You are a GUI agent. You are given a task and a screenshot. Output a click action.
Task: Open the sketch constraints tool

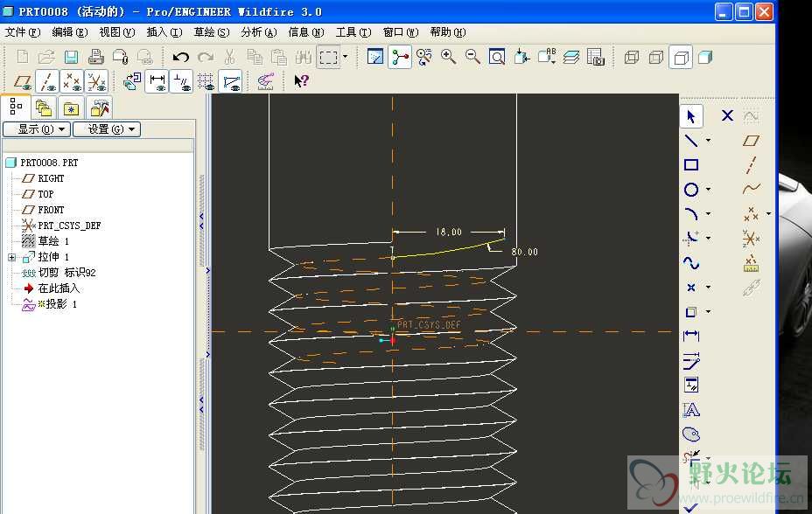(691, 385)
